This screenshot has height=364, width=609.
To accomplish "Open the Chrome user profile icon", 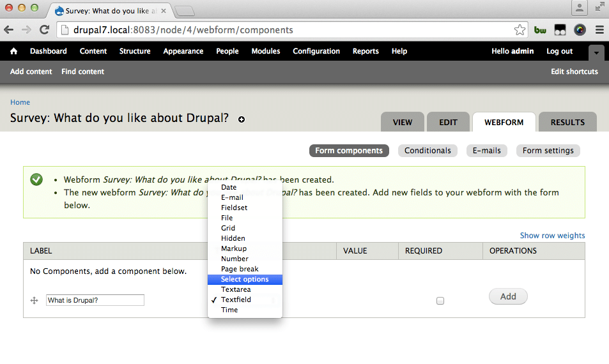I will tap(579, 8).
